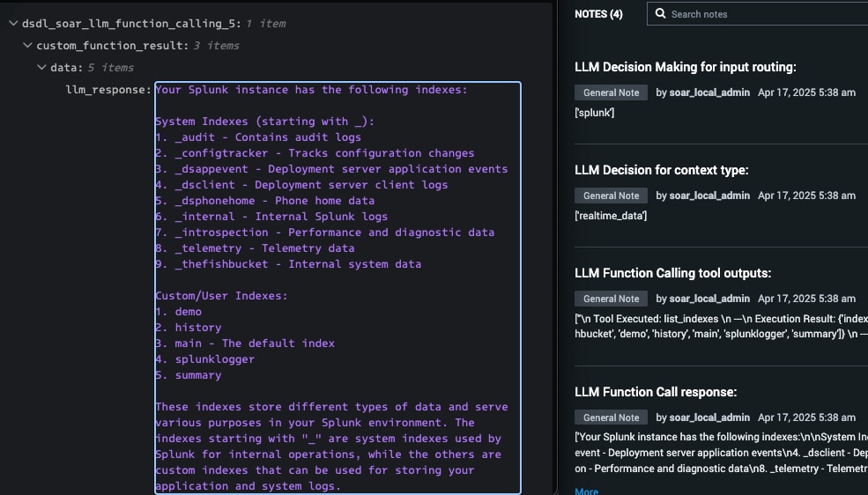
Task: Click the '_dsclient - Deployment server client logs' line
Action: point(301,185)
